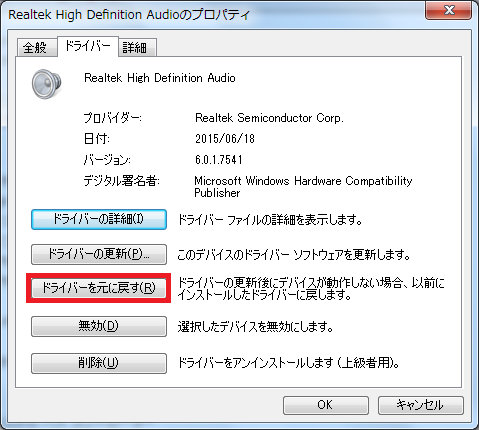The width and height of the screenshot is (479, 430).
Task: Click the rollback description starting ドライバーの更新後に
Action: pyautogui.click(x=311, y=289)
